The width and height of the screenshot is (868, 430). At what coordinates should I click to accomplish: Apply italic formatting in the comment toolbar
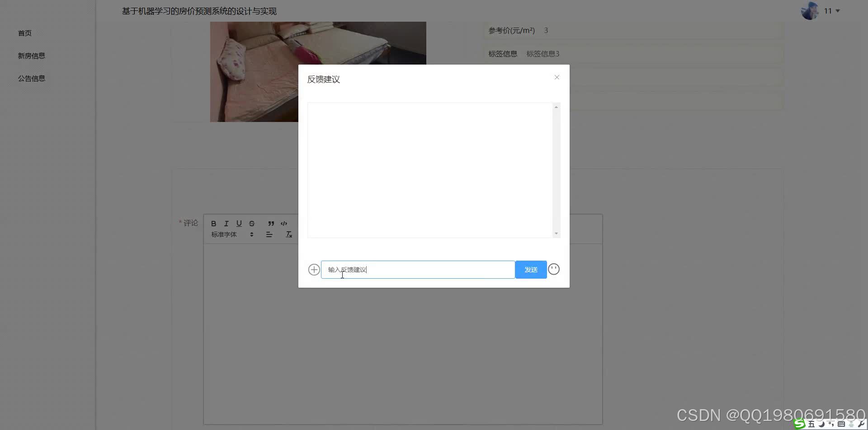[x=226, y=224]
